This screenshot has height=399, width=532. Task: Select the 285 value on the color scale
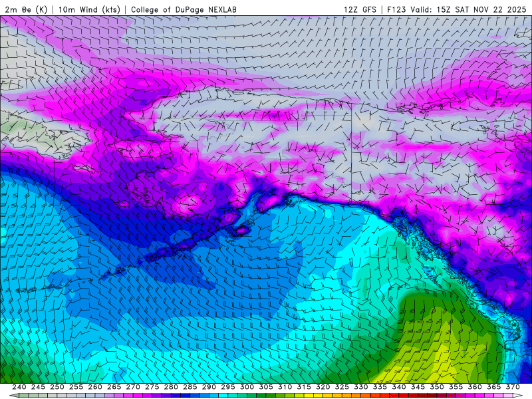coord(190,387)
